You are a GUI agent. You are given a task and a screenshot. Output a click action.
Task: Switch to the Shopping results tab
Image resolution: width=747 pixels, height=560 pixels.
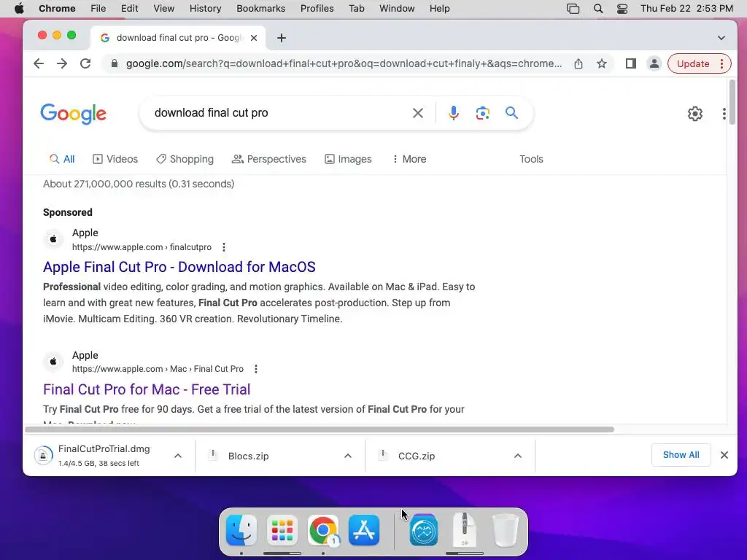(x=185, y=159)
